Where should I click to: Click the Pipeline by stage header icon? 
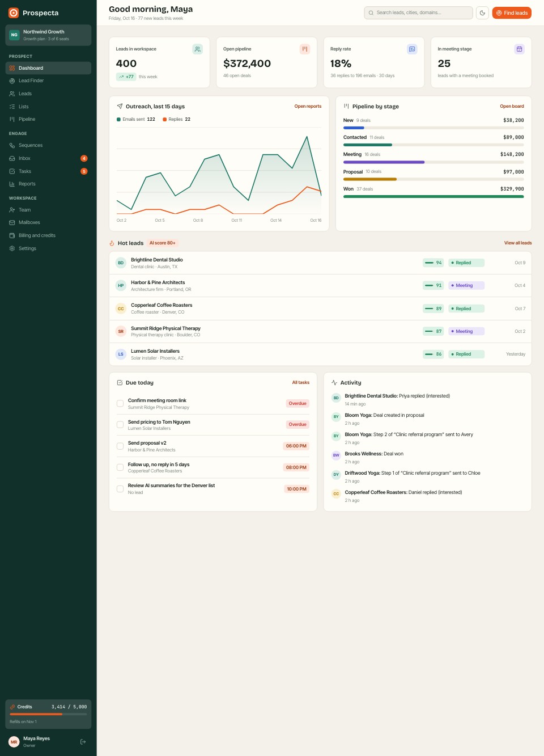pos(346,106)
